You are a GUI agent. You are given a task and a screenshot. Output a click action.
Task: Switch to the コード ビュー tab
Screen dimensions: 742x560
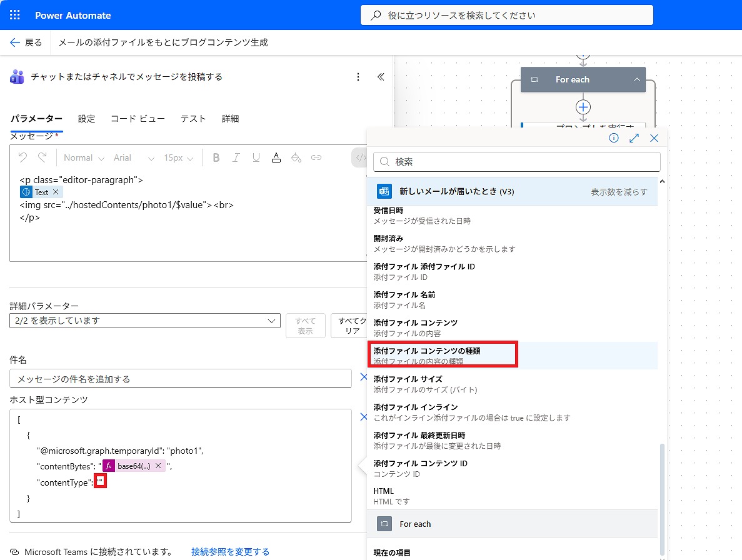click(138, 119)
